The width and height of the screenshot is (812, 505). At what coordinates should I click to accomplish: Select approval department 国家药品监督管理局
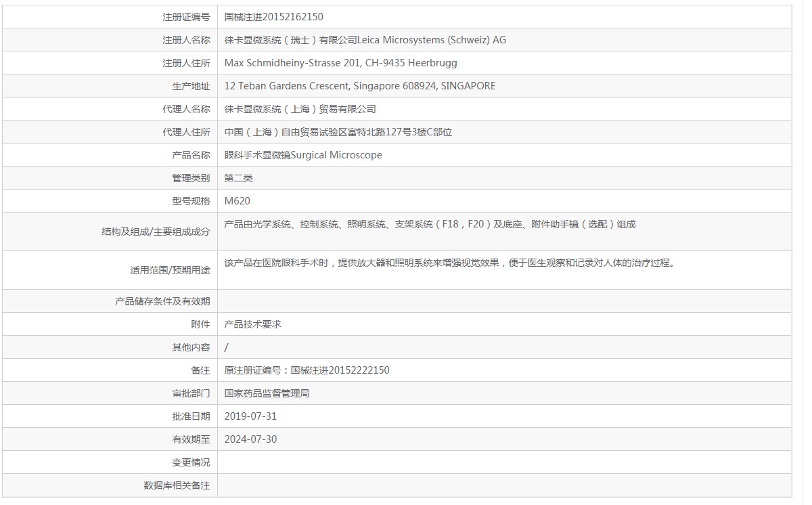click(x=267, y=393)
